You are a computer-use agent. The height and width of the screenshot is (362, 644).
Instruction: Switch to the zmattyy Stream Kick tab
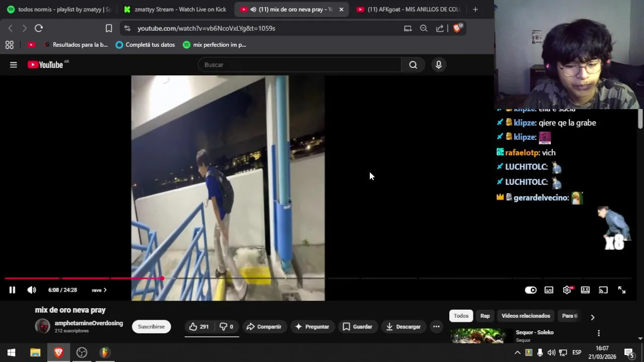[176, 10]
